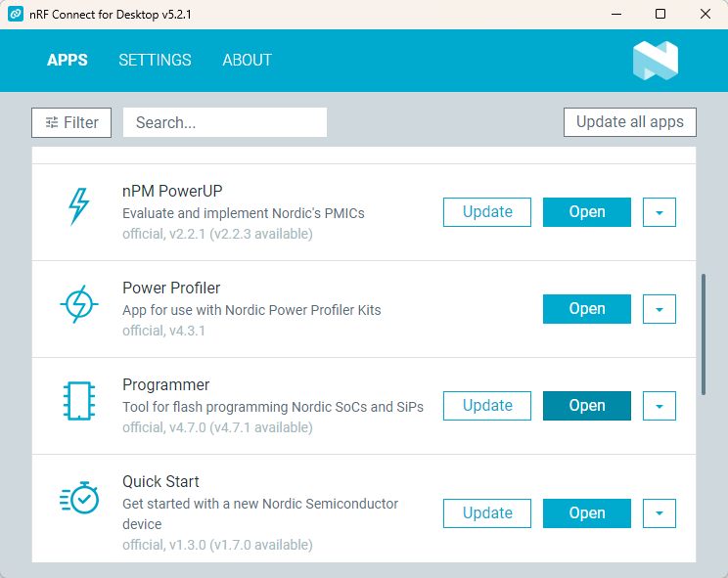Expand Quick Start options dropdown
This screenshot has width=728, height=578.
pos(660,513)
